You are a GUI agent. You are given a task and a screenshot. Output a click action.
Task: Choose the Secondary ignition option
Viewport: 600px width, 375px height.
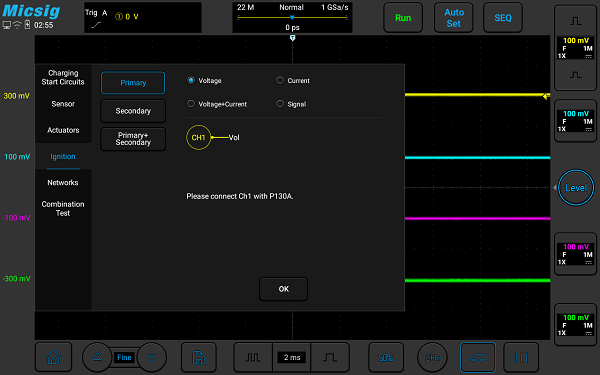click(133, 111)
